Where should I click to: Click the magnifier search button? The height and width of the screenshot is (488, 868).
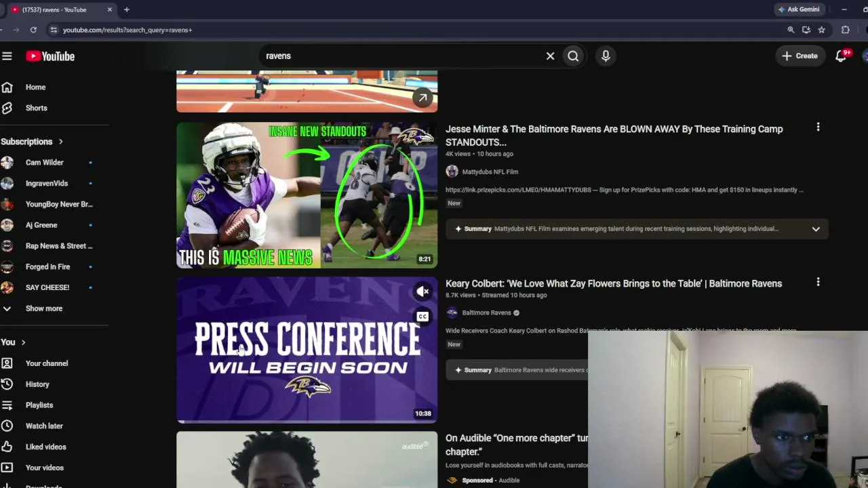click(x=573, y=56)
